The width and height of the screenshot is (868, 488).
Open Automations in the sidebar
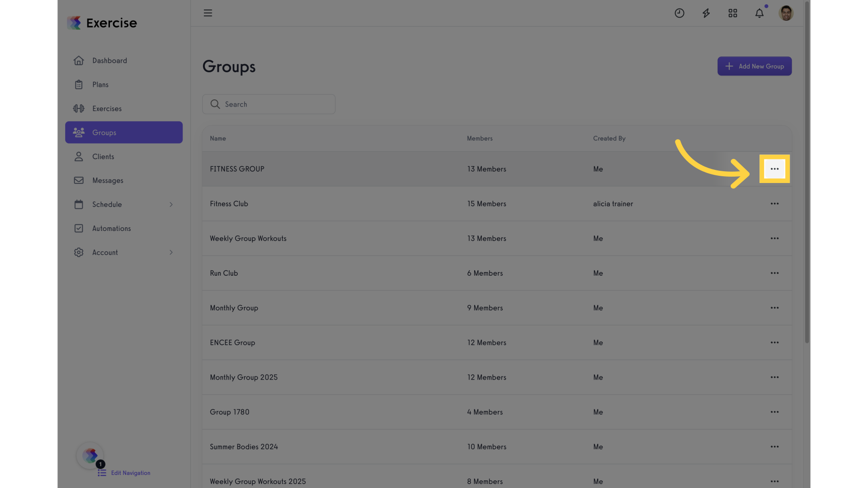[x=111, y=229]
